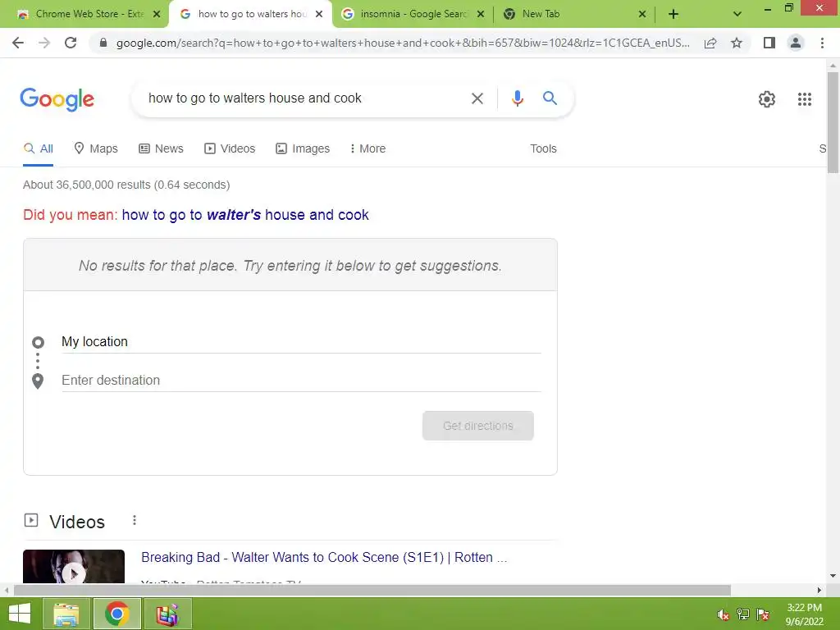Open Videos section options menu
Screen dimensions: 840x630
point(135,520)
